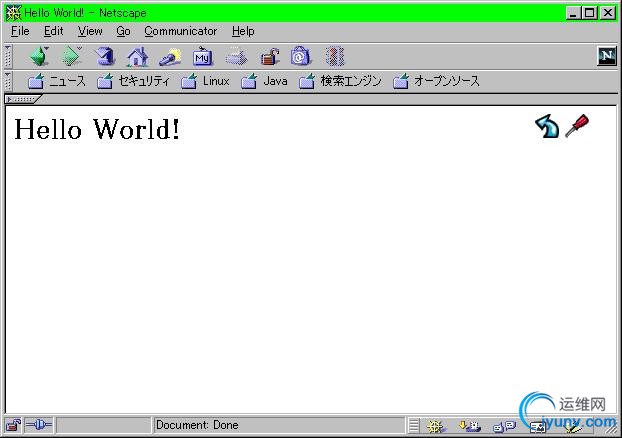This screenshot has height=438, width=622.
Task: Open Forward button history dropdown arrow
Action: click(79, 48)
